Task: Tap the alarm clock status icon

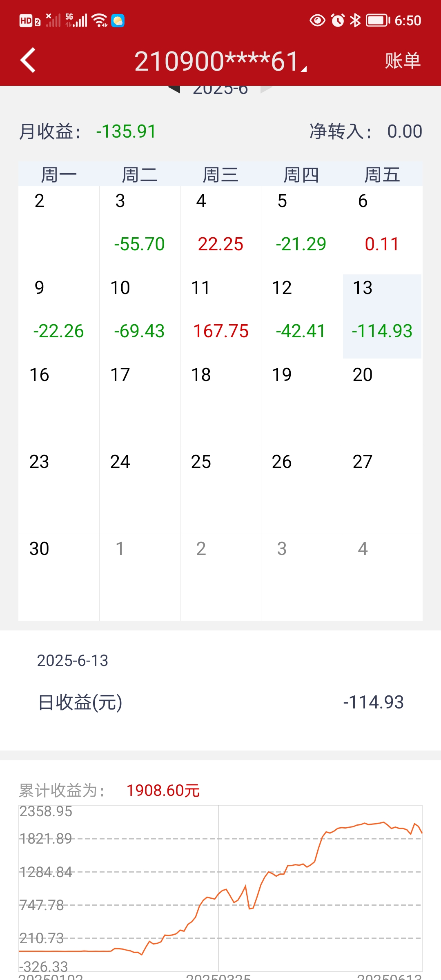Action: tap(338, 20)
